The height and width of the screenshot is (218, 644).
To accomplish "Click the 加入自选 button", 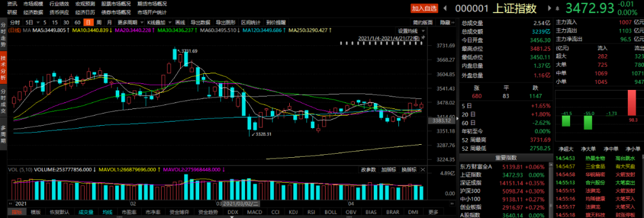I will pyautogui.click(x=425, y=8).
